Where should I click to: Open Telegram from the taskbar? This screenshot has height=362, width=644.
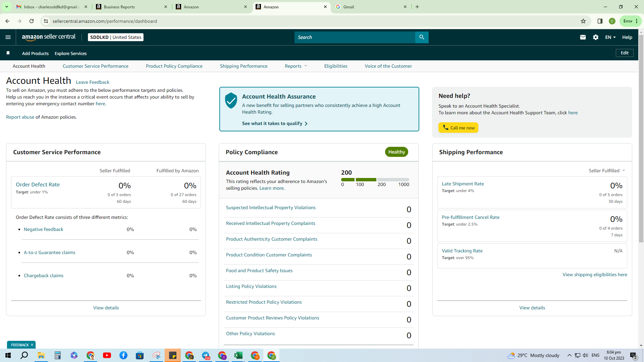click(x=206, y=355)
